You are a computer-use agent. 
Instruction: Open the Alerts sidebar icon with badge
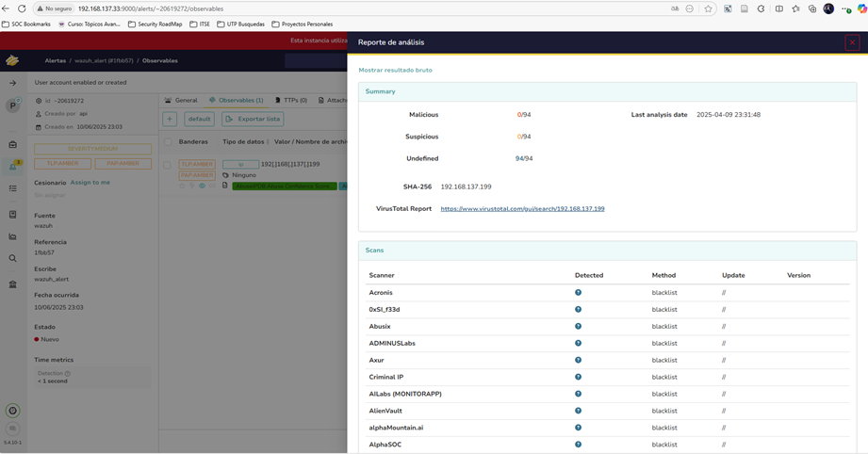(13, 167)
